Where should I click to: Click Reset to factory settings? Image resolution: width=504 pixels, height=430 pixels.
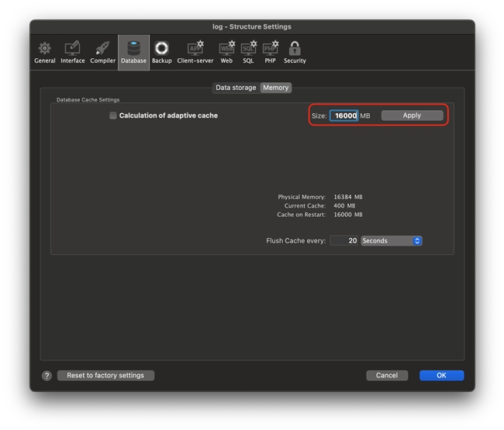point(105,376)
